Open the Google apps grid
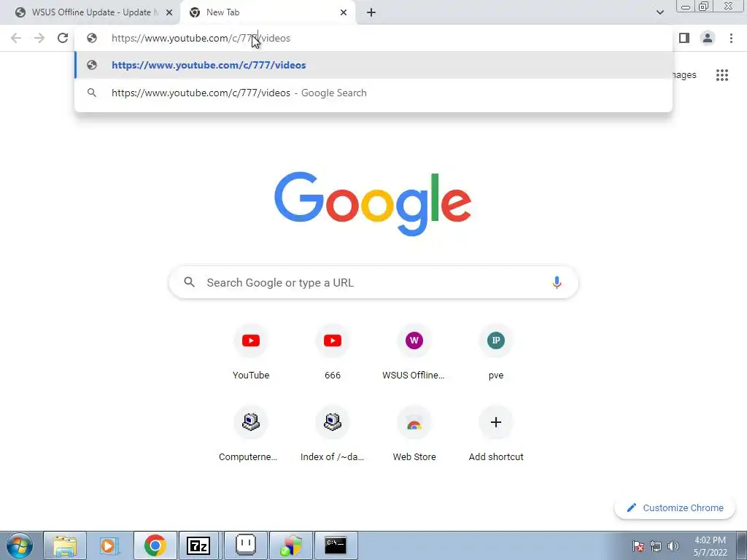This screenshot has height=560, width=747. pos(721,75)
